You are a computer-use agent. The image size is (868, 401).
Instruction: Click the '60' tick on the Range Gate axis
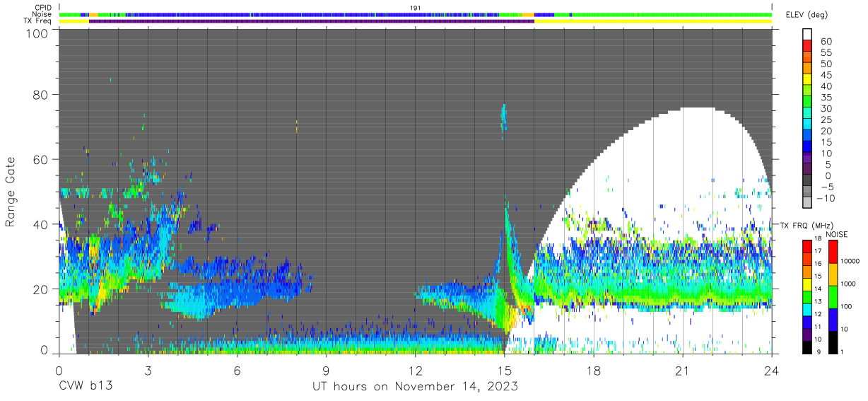point(41,160)
